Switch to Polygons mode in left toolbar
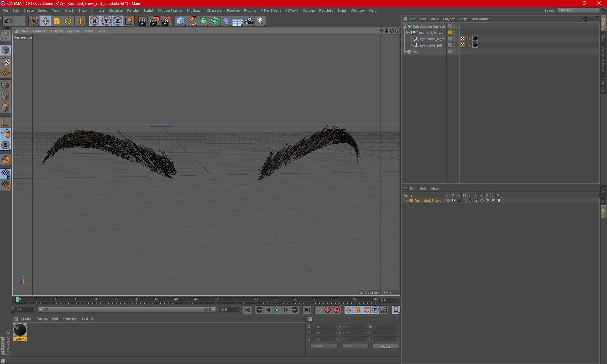The width and height of the screenshot is (607, 364). tap(6, 108)
